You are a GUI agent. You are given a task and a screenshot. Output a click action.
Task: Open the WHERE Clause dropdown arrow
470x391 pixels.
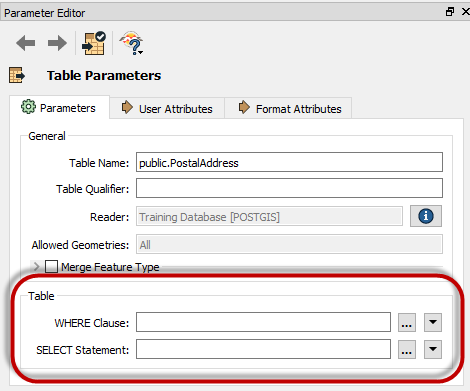(433, 322)
